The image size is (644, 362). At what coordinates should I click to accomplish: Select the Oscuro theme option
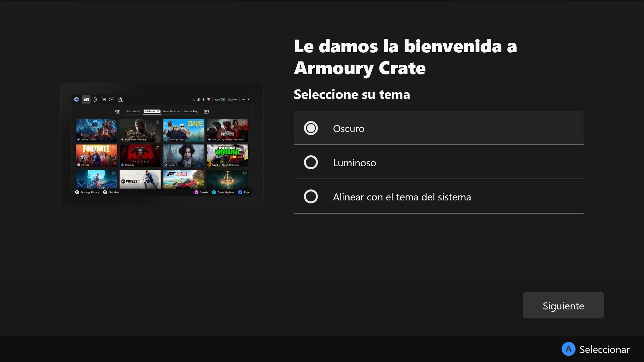(x=348, y=128)
